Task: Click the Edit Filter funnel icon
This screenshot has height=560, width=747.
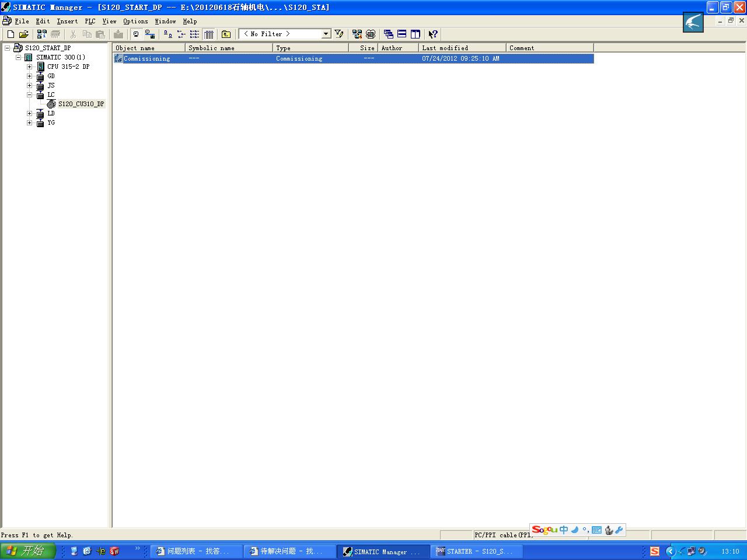Action: coord(339,34)
